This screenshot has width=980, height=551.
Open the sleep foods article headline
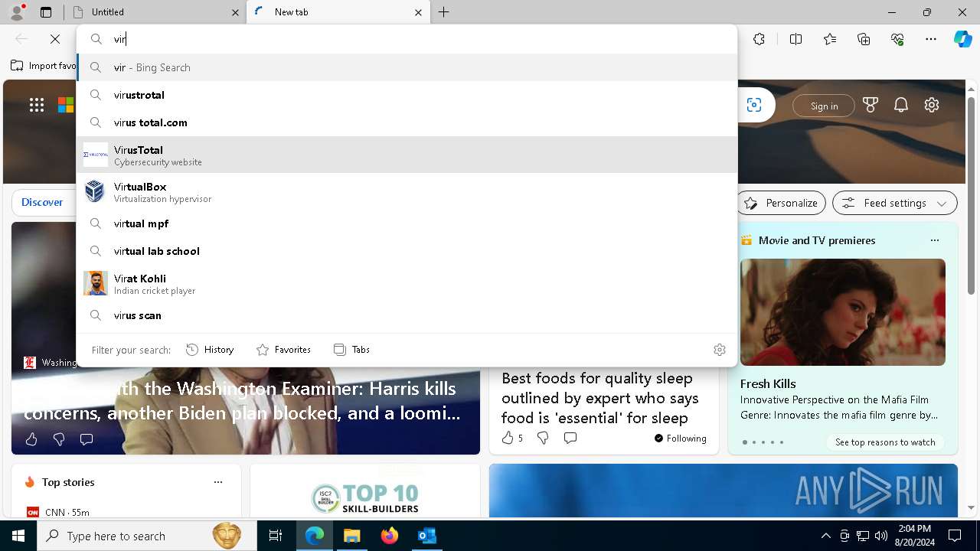[600, 398]
